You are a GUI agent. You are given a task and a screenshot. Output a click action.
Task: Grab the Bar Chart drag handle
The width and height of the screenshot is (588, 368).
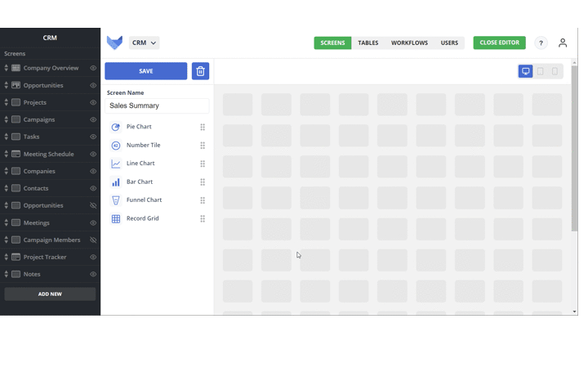(203, 182)
